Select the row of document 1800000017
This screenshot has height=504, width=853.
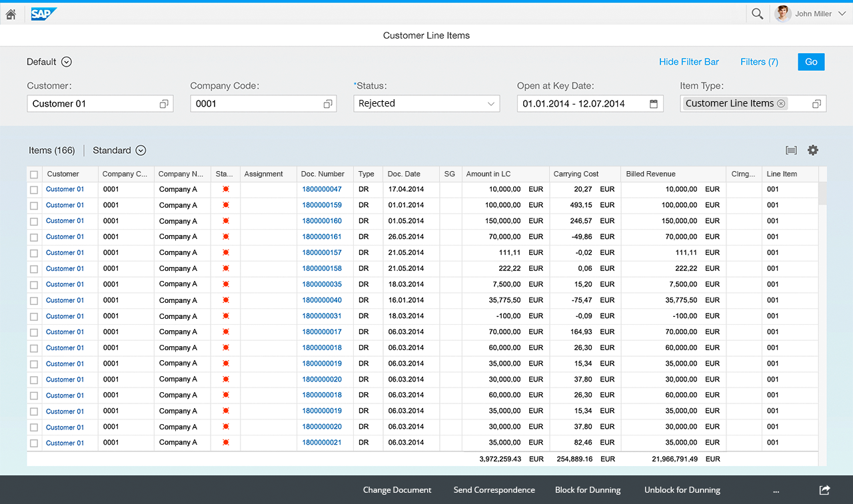(x=34, y=332)
